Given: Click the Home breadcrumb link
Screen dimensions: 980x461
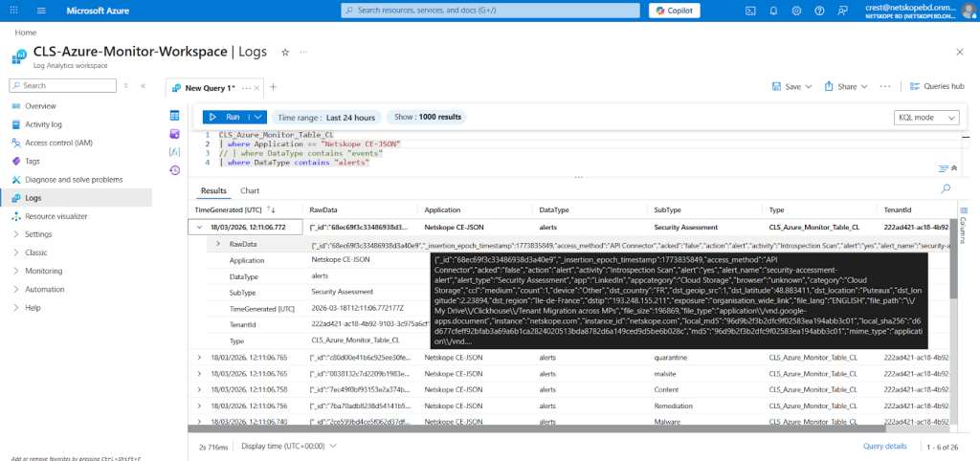Looking at the screenshot, I should (x=26, y=33).
